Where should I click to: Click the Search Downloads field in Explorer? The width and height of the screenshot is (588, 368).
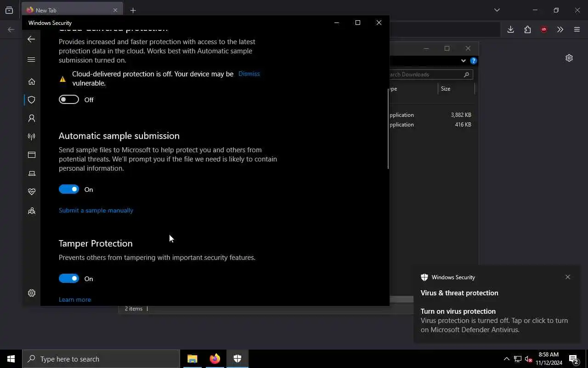coord(431,74)
